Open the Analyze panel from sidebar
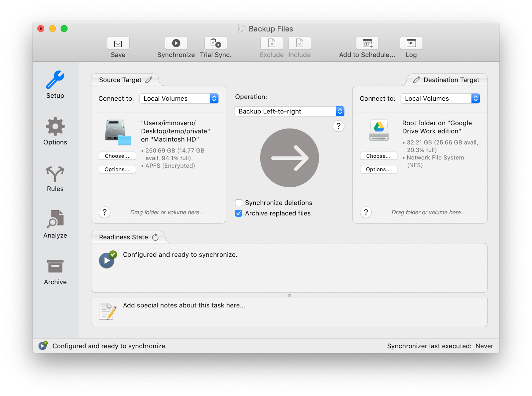Image resolution: width=532 pixels, height=396 pixels. click(x=55, y=220)
